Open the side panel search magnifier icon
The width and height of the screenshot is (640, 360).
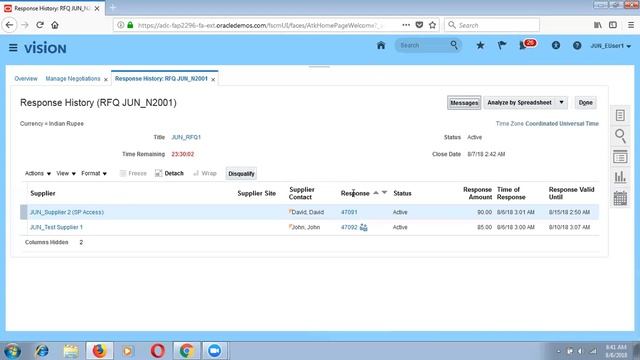click(620, 136)
